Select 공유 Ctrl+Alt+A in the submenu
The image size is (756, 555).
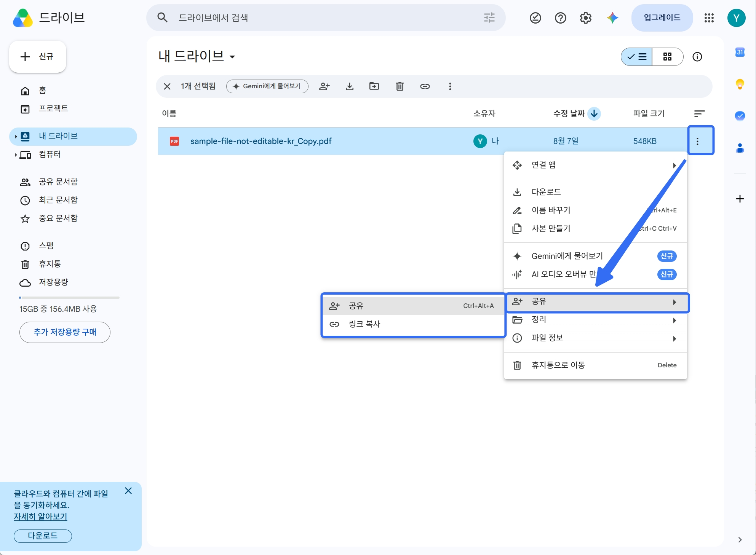[413, 306]
